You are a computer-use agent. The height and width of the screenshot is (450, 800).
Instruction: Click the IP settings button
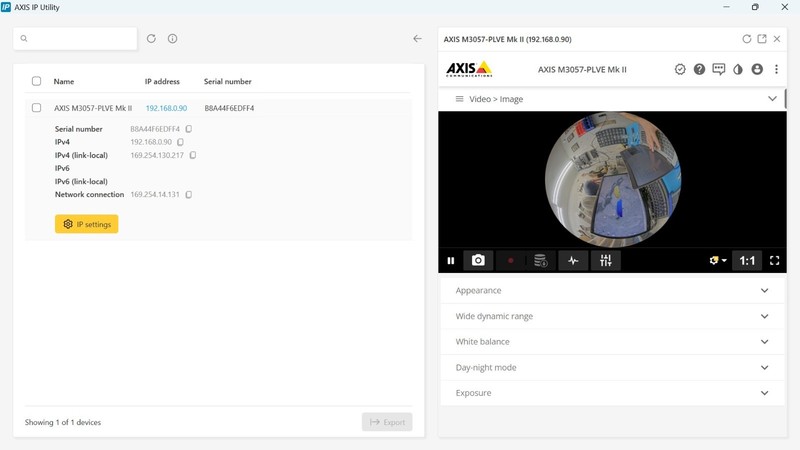coord(87,224)
